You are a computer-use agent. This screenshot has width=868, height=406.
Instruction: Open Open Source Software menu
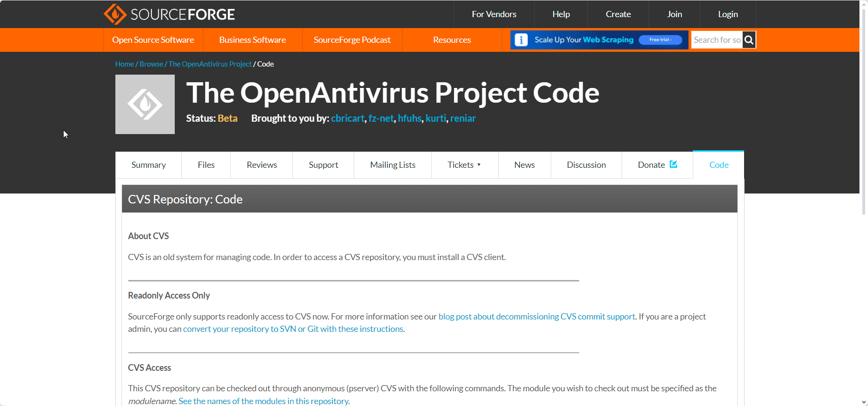pyautogui.click(x=153, y=40)
